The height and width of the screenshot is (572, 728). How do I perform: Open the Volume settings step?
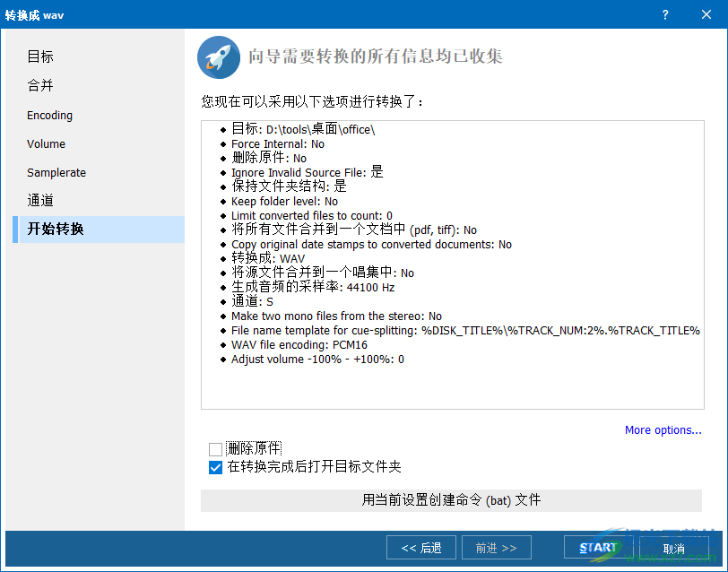tap(46, 144)
